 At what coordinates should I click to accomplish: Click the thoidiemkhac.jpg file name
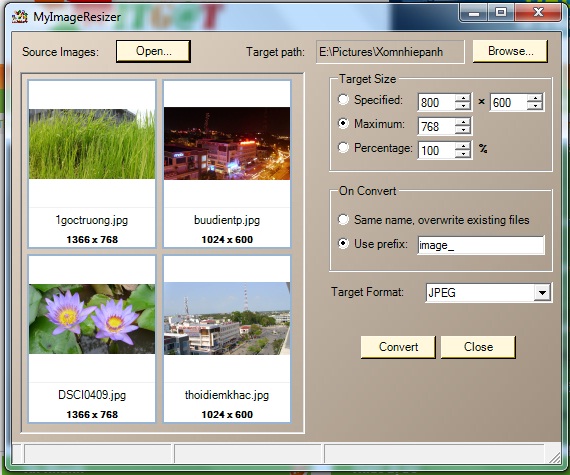(x=227, y=395)
